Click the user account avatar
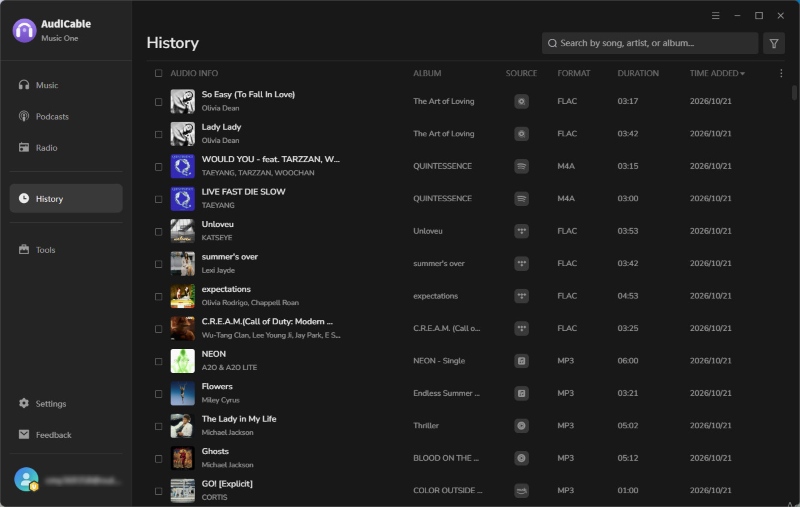 26,480
